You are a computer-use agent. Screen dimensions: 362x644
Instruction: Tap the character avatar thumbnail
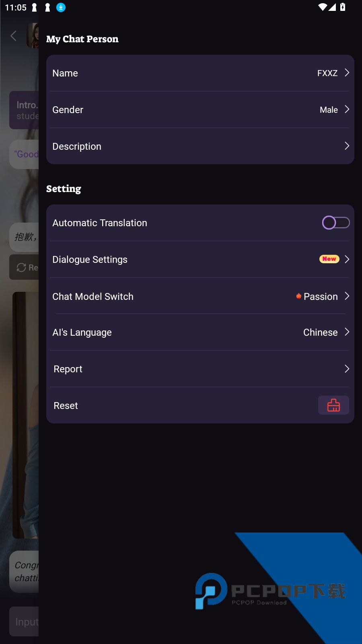pyautogui.click(x=33, y=35)
